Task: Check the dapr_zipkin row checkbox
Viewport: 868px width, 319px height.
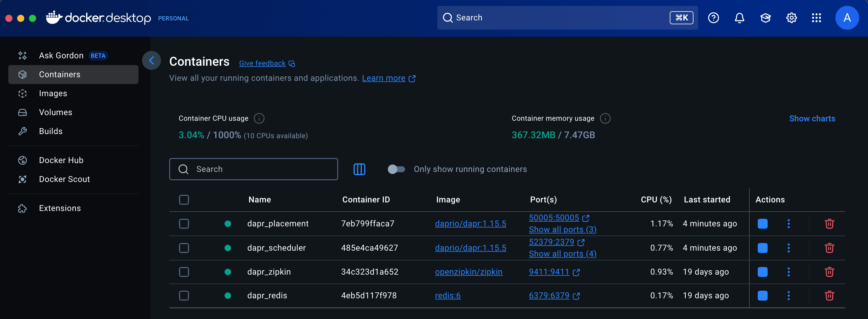Action: pyautogui.click(x=184, y=272)
